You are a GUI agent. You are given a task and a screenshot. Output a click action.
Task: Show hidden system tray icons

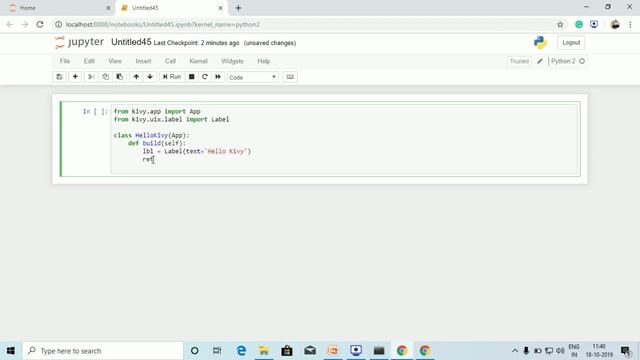(x=515, y=351)
